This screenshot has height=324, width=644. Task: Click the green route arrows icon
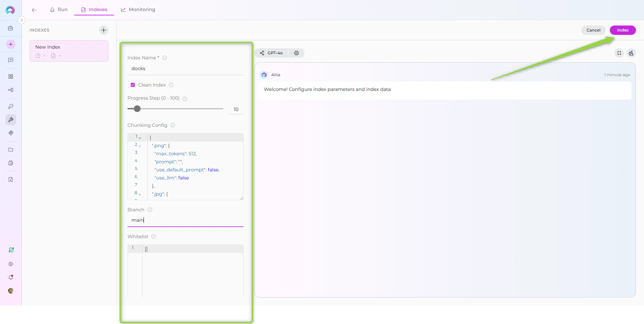coord(11,250)
